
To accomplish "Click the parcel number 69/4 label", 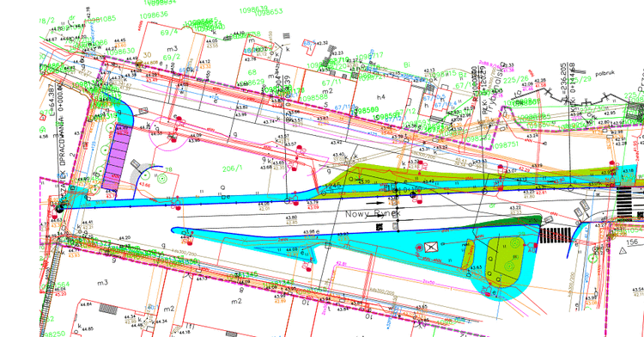I will pos(169,32).
